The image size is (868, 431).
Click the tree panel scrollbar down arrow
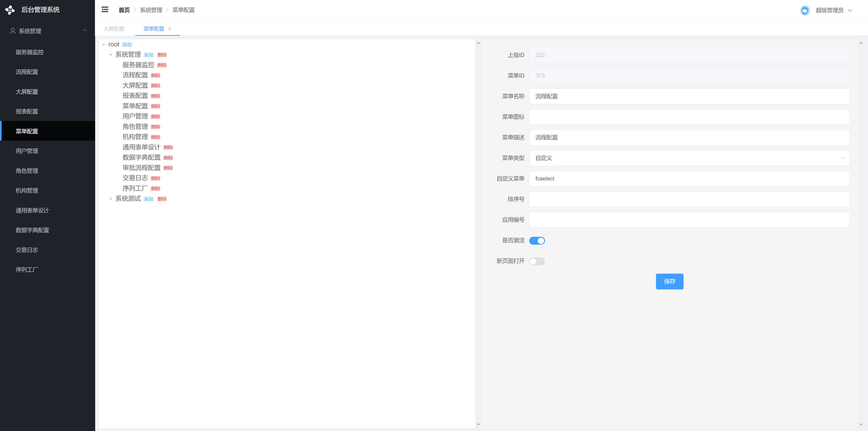(478, 425)
